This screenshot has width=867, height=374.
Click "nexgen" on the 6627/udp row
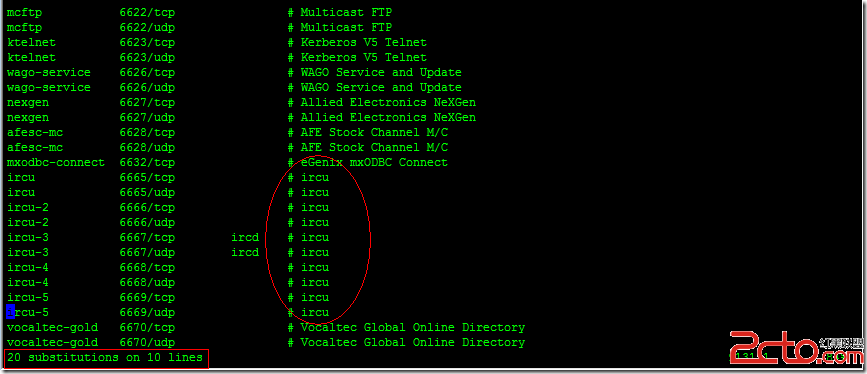(x=28, y=117)
